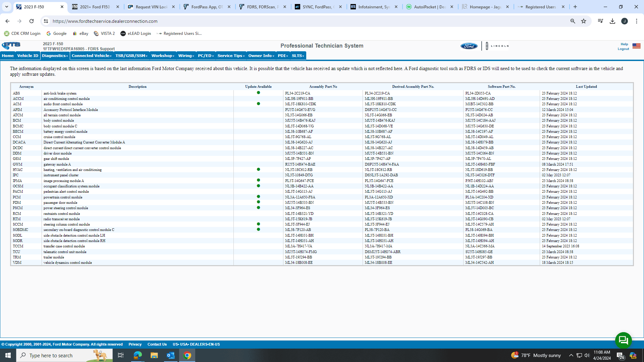
Task: Open the TSB/GSB/SSM dropdown
Action: (131, 56)
